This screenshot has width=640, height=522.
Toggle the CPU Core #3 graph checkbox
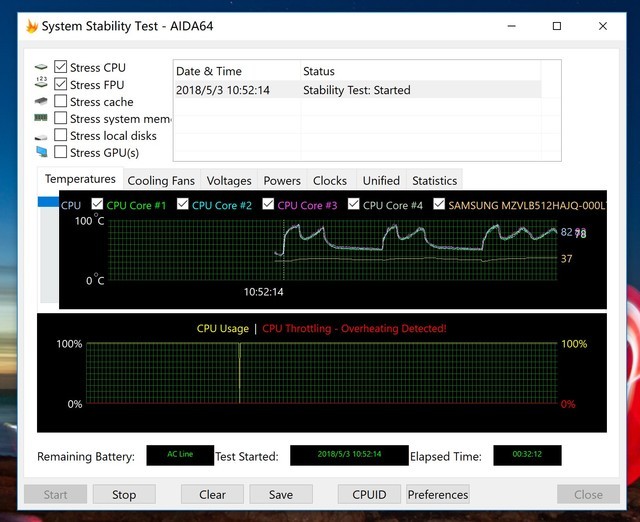point(268,203)
